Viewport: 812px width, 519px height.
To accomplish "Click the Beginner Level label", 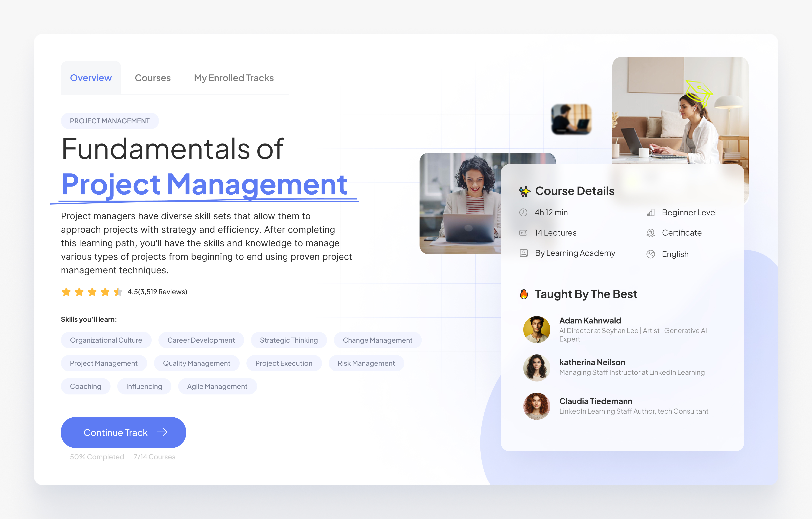I will [x=689, y=212].
